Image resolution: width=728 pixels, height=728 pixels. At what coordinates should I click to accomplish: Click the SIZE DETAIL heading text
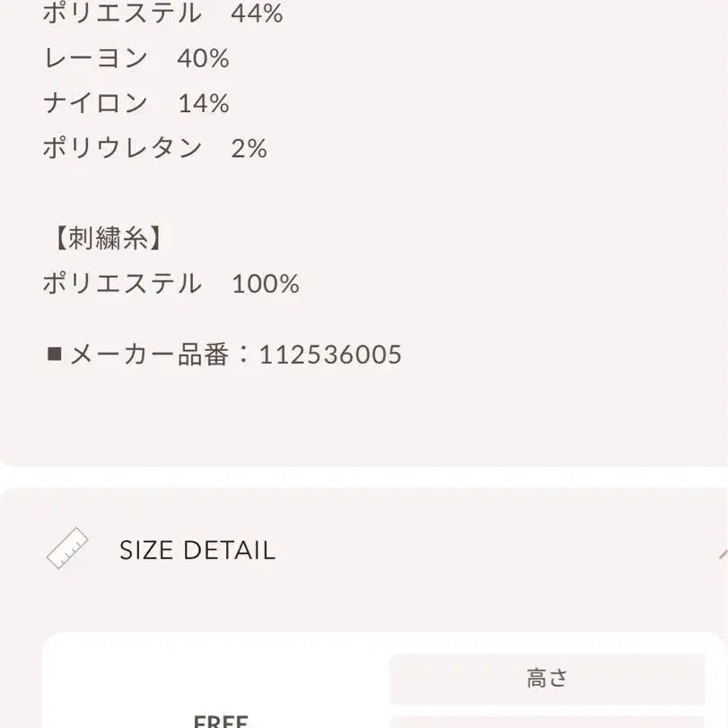pyautogui.click(x=197, y=550)
